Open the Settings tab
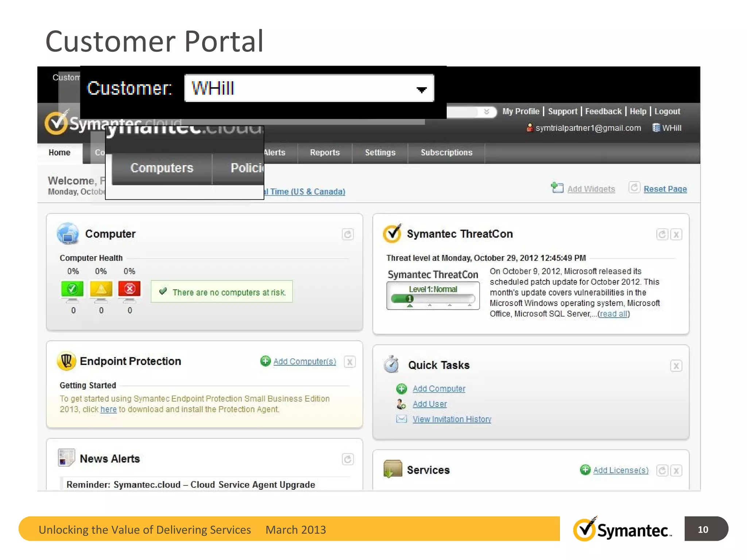 pyautogui.click(x=380, y=153)
